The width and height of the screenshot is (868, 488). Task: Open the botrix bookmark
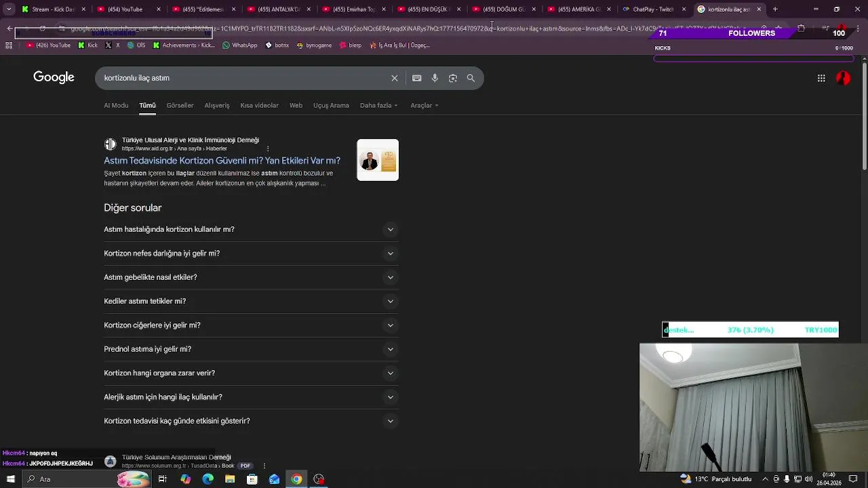[277, 45]
